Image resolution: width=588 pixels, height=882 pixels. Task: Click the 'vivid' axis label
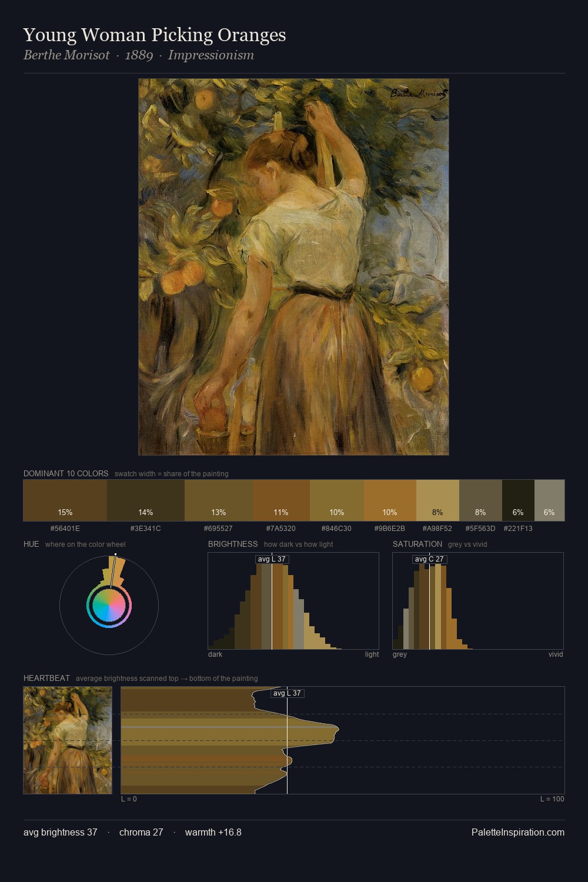pyautogui.click(x=556, y=654)
